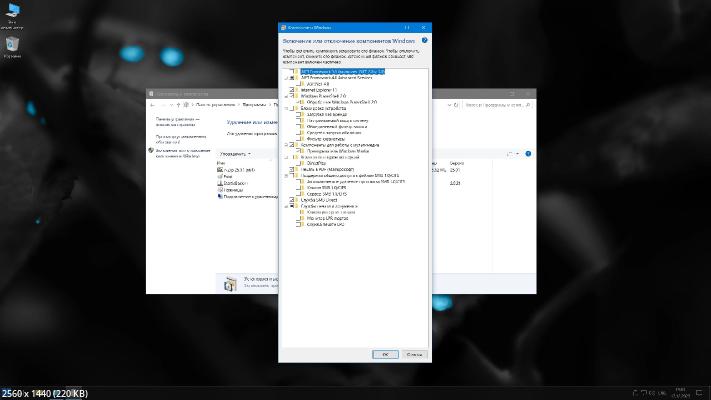Open the This PC desktop icon
711x400 pixels.
coord(12,12)
